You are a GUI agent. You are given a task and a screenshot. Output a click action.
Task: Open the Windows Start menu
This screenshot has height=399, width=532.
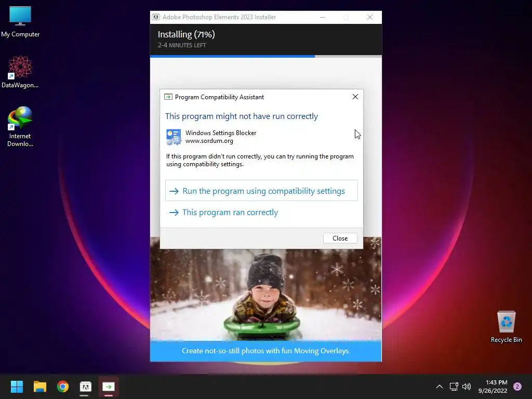coord(17,387)
